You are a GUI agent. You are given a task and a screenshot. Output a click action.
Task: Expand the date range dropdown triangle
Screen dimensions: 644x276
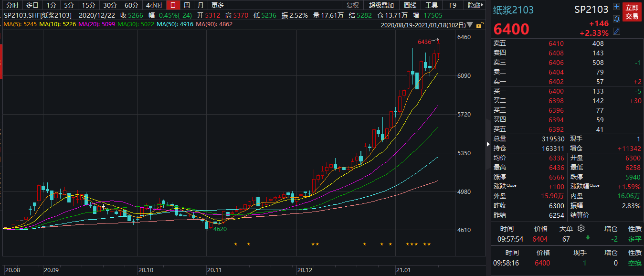point(470,25)
